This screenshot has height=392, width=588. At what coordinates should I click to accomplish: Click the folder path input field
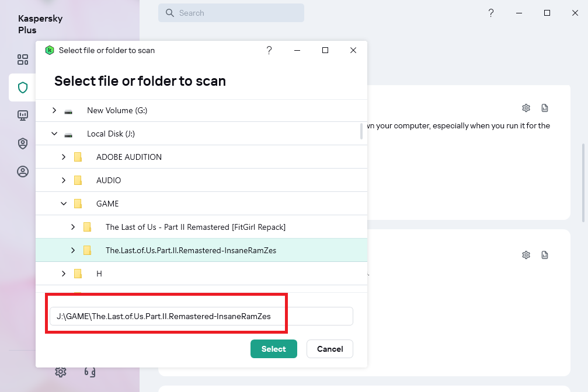[x=201, y=316]
